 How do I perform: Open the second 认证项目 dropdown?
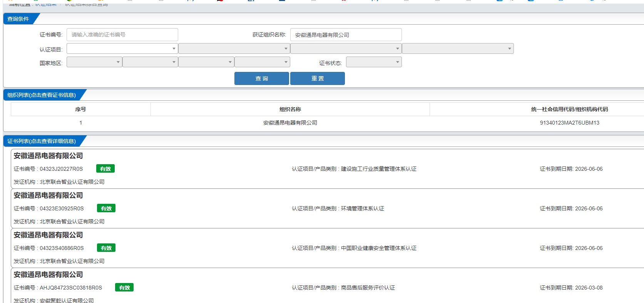(x=234, y=48)
